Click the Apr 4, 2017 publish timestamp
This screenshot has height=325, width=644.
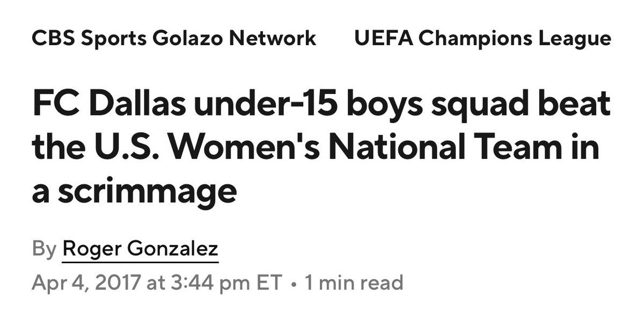[x=157, y=282]
